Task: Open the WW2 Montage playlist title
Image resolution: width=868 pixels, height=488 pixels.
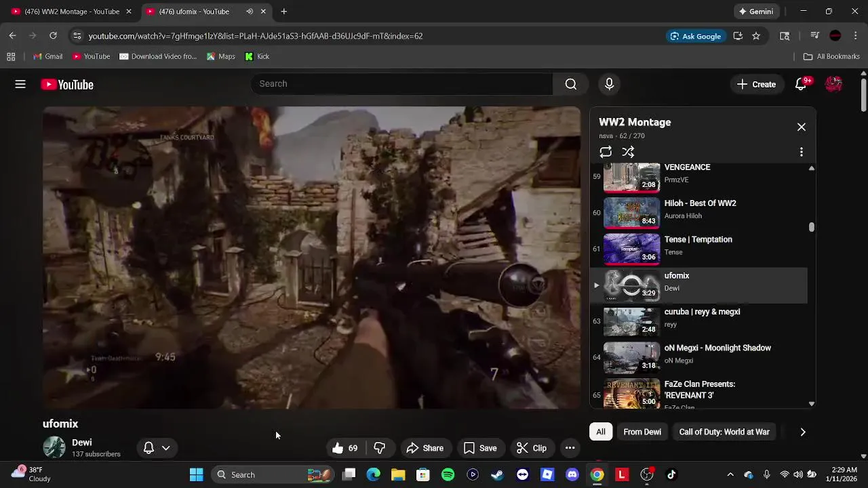Action: [635, 122]
